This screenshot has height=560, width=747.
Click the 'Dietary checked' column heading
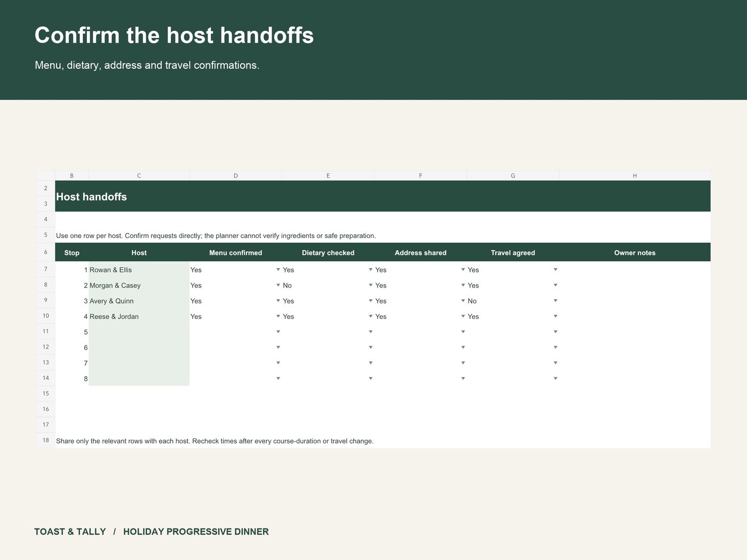[328, 253]
